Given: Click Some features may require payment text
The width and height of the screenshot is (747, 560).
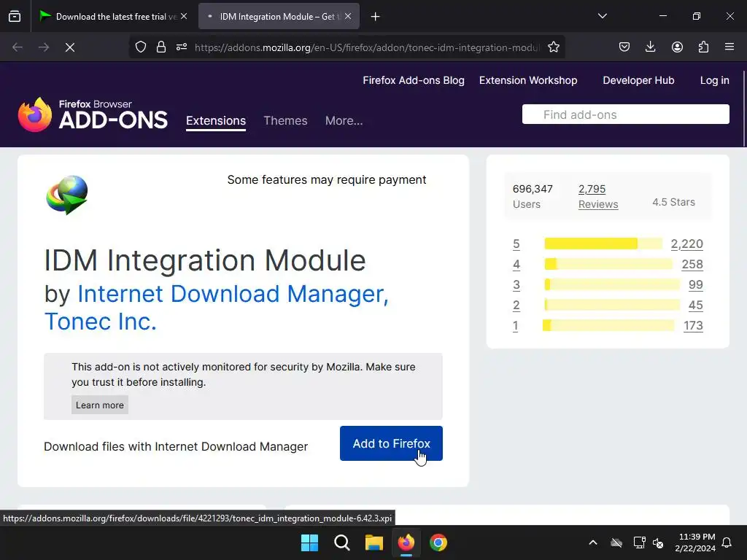Looking at the screenshot, I should pyautogui.click(x=327, y=179).
